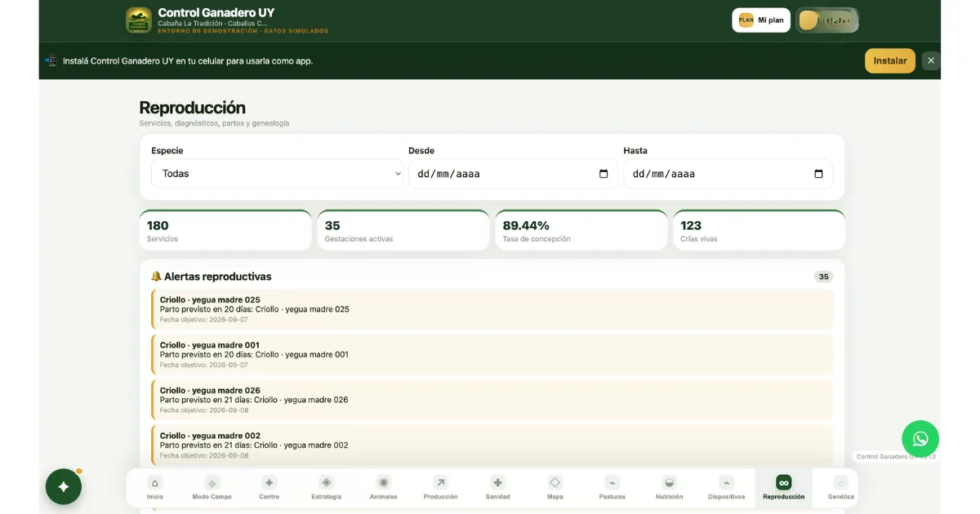This screenshot has width=980, height=514.
Task: Open Mi plan button
Action: [761, 20]
